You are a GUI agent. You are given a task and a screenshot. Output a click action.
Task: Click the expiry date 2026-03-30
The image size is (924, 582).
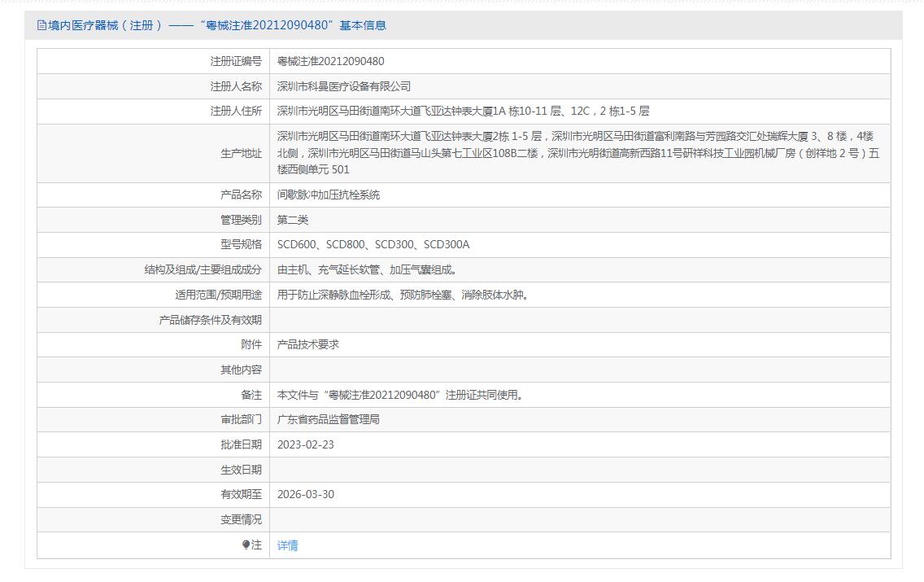(x=305, y=495)
